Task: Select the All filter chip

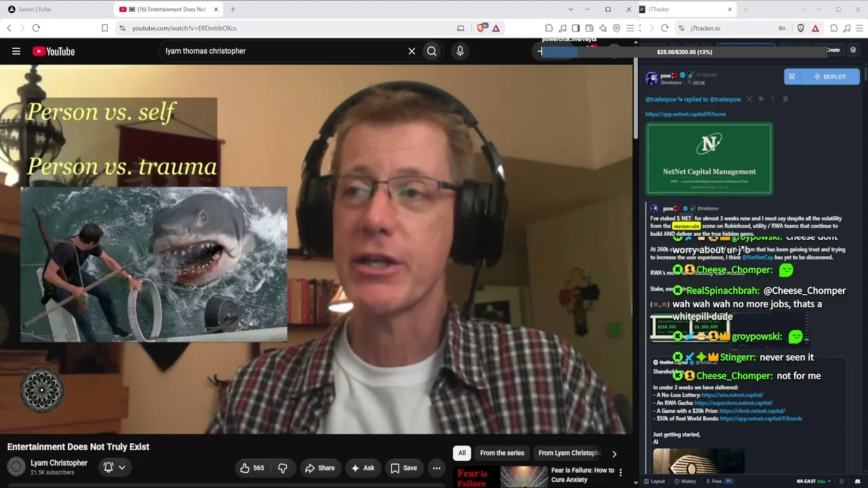Action: click(462, 453)
